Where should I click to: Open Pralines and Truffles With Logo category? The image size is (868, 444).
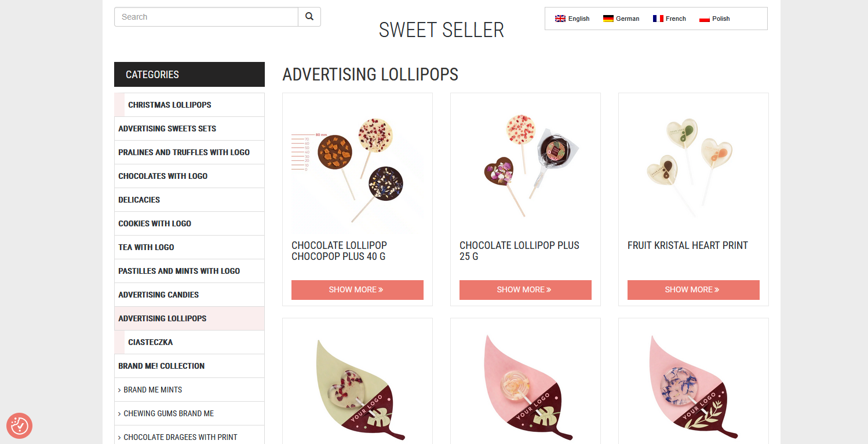point(184,152)
